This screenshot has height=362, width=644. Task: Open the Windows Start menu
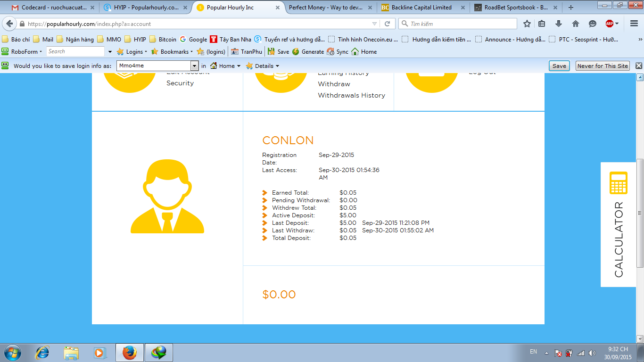click(12, 352)
